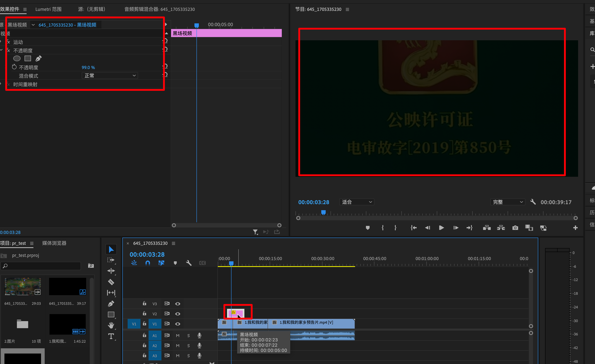Viewport: 595px width, 364px height.
Task: Toggle insert sequences as nests button
Action: [x=134, y=263]
